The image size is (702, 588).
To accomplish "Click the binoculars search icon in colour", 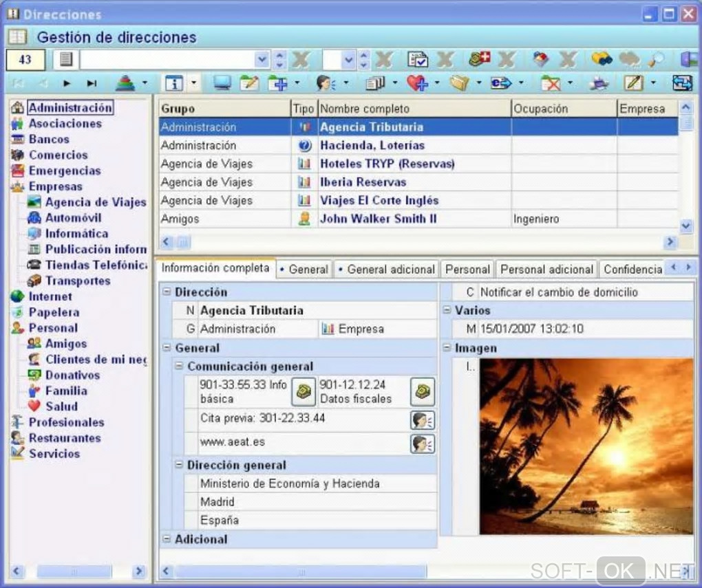I will click(x=602, y=58).
